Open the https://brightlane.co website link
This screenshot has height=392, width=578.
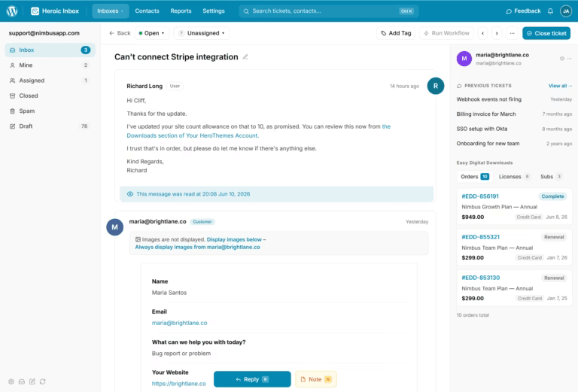tap(179, 384)
